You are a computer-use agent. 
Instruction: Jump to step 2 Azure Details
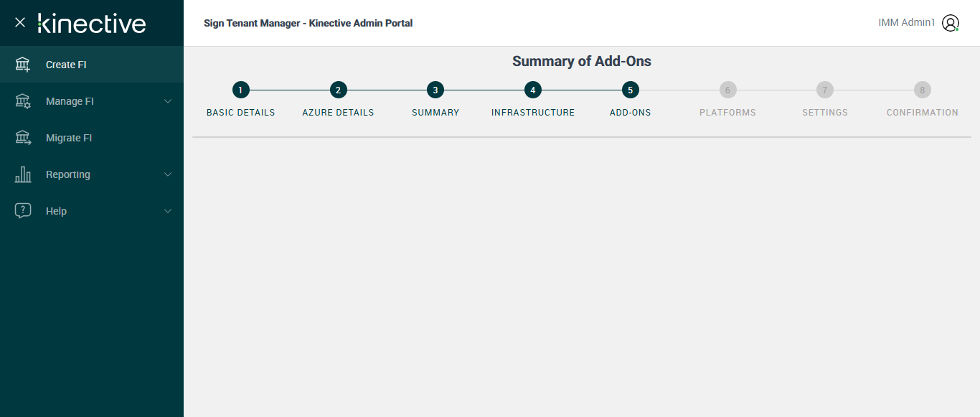point(338,90)
